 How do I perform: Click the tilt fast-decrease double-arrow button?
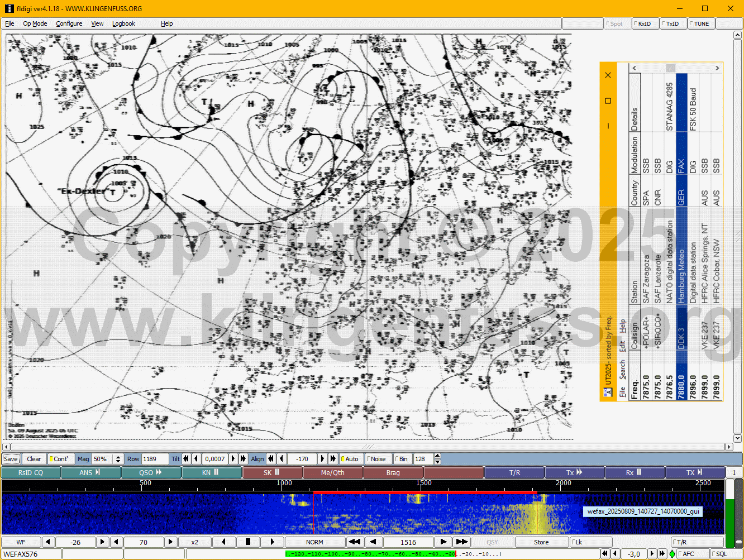click(186, 459)
